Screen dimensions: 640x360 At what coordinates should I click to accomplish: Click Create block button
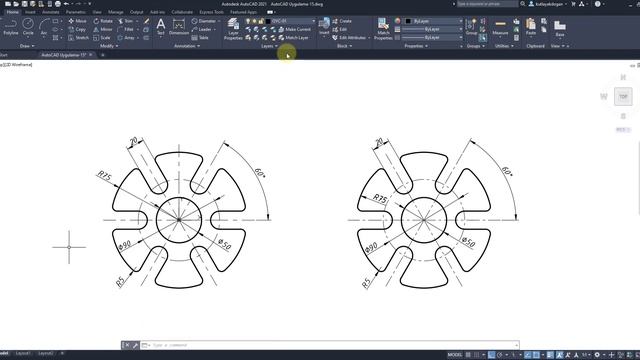[x=342, y=21]
